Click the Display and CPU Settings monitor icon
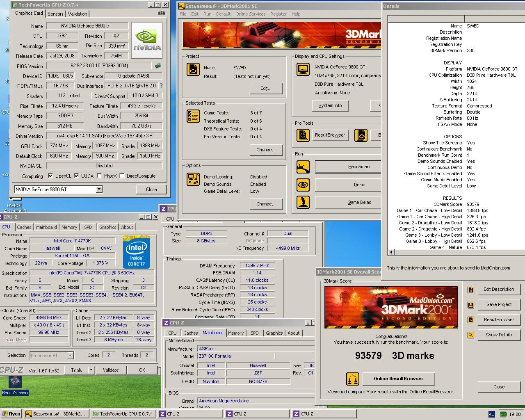Viewport: 525px width, 420px height. pyautogui.click(x=303, y=69)
